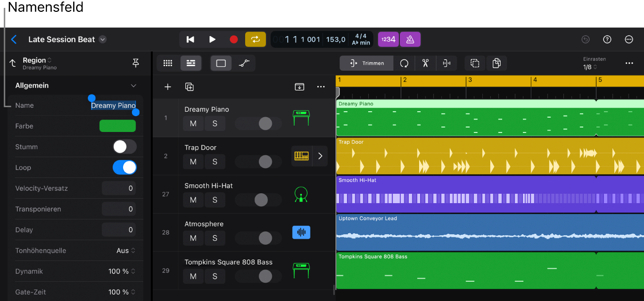Solo the Smooth Hi-Hat track
This screenshot has height=301, width=644.
point(215,200)
